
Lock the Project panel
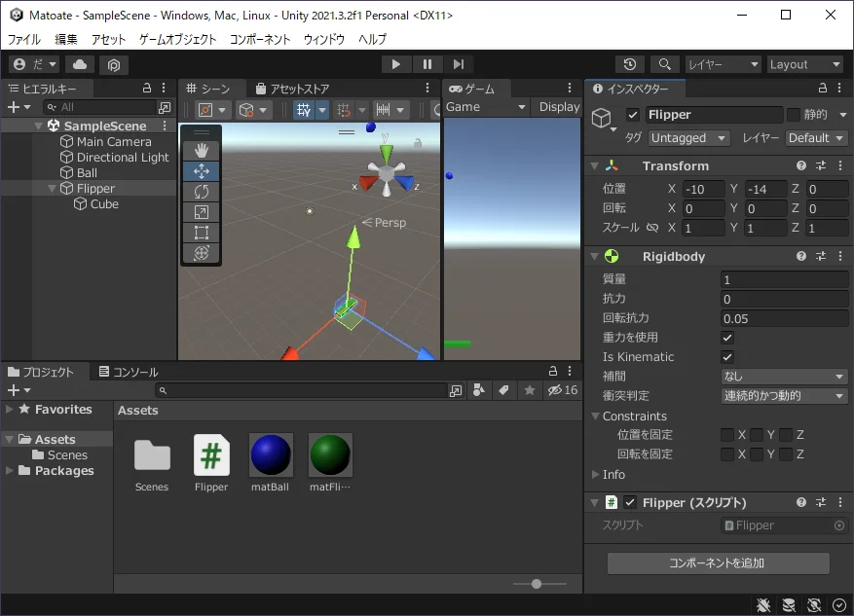point(553,371)
